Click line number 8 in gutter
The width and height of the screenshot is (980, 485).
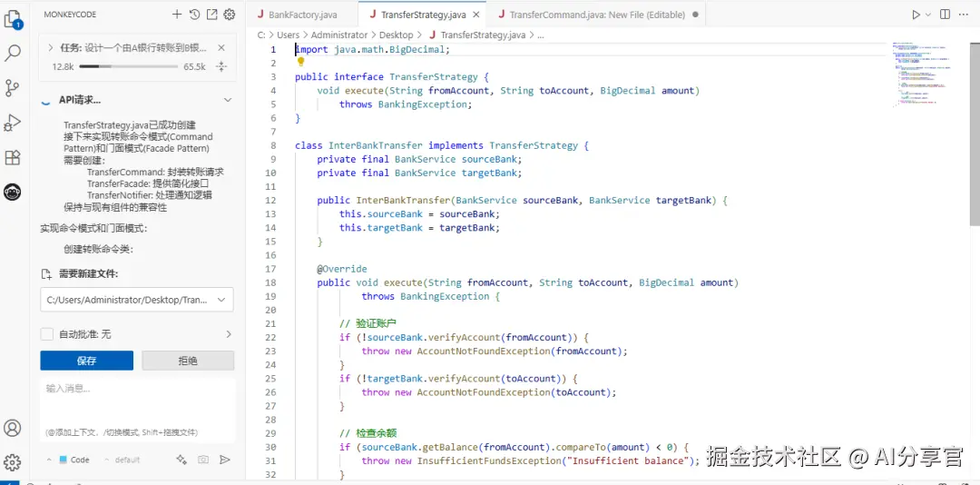coord(273,145)
